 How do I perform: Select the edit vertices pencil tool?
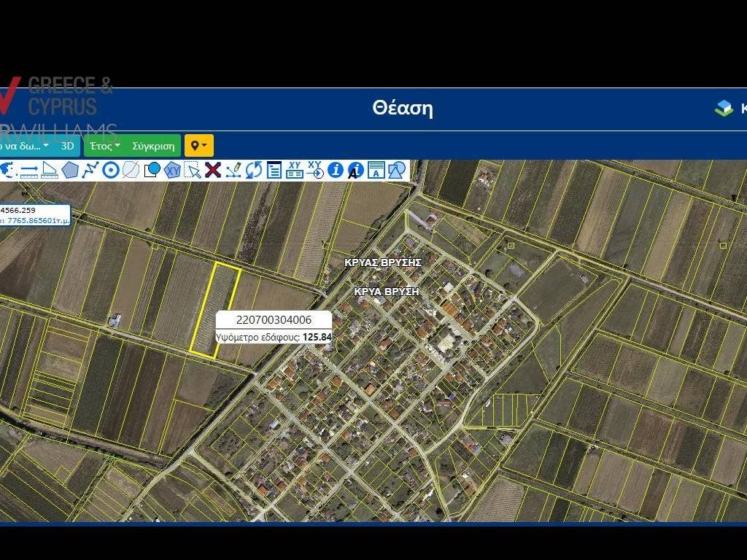233,170
